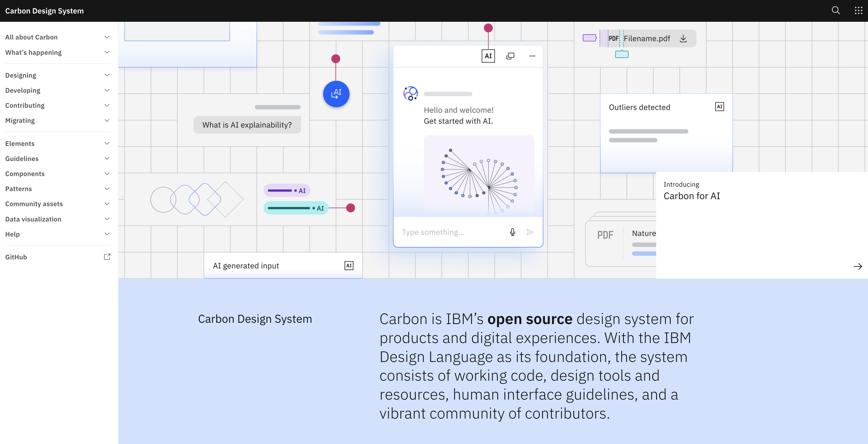Open the Help navigation item
The height and width of the screenshot is (444, 868).
(58, 234)
